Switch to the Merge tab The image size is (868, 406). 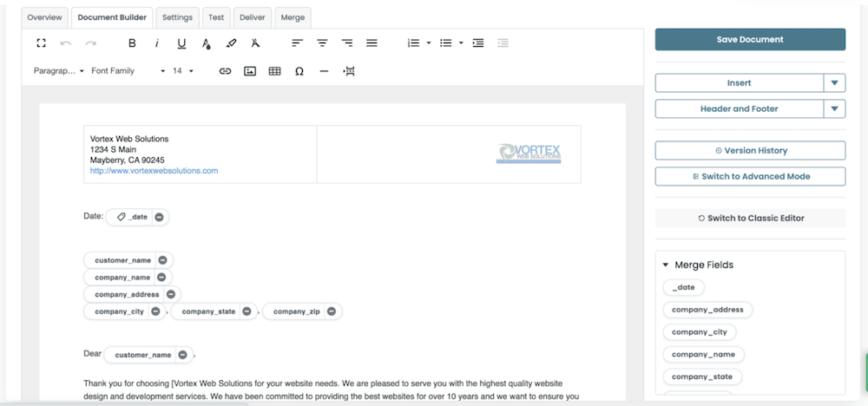(x=293, y=17)
